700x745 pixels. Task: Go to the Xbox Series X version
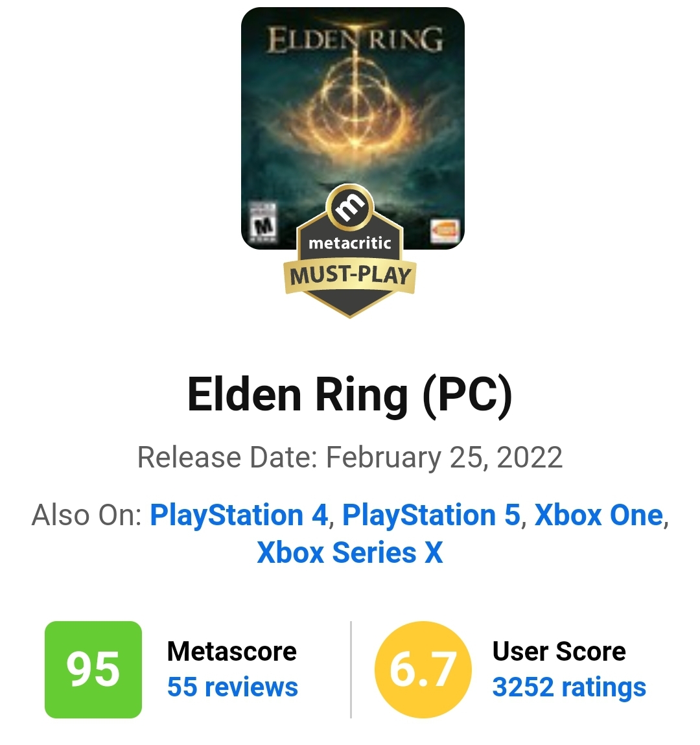pyautogui.click(x=350, y=553)
